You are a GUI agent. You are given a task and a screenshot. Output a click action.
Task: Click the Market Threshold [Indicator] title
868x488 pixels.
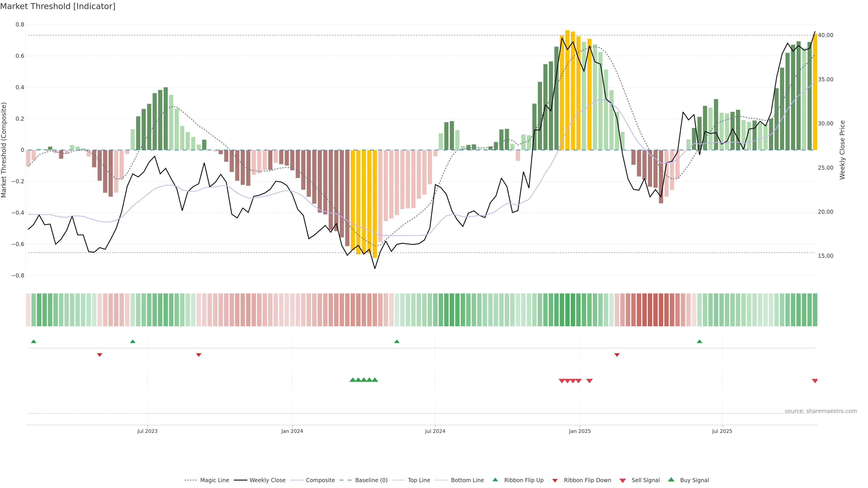click(x=58, y=6)
